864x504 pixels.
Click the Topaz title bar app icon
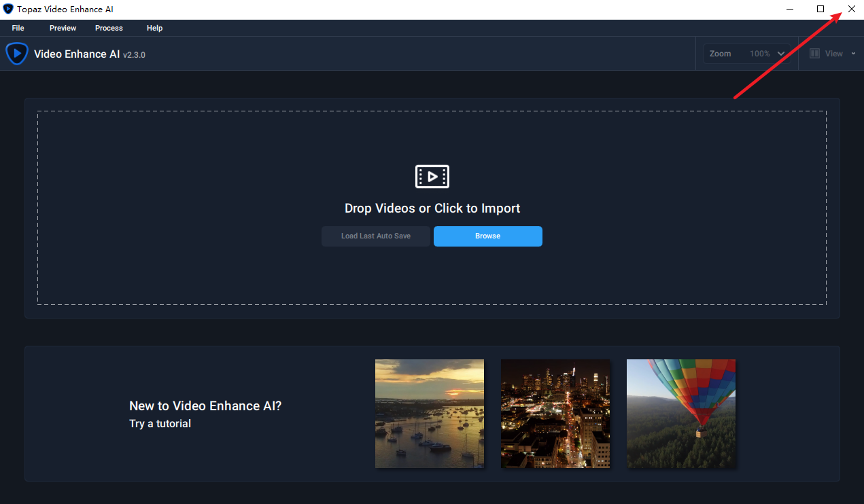coord(8,10)
